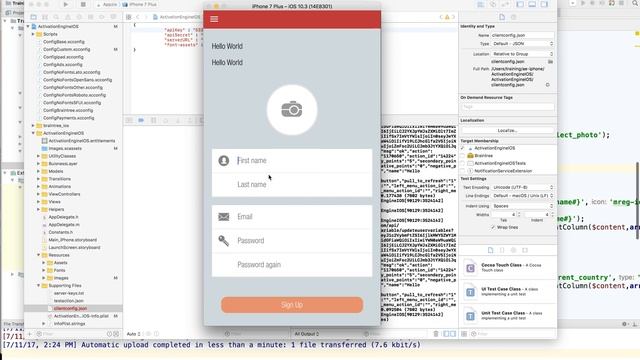Click the Email field

click(292, 217)
